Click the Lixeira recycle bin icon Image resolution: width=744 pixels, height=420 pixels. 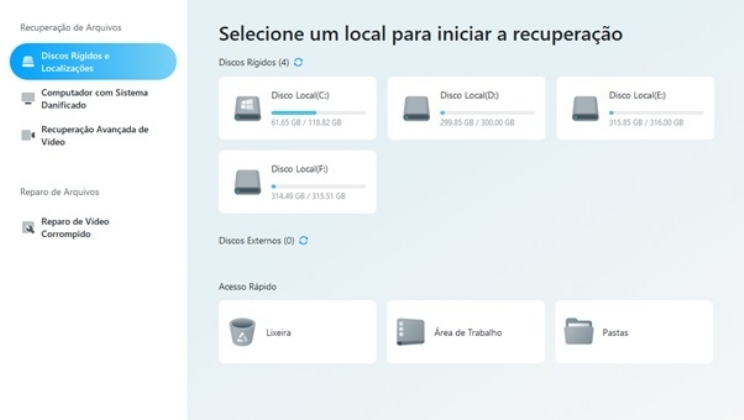(x=242, y=332)
